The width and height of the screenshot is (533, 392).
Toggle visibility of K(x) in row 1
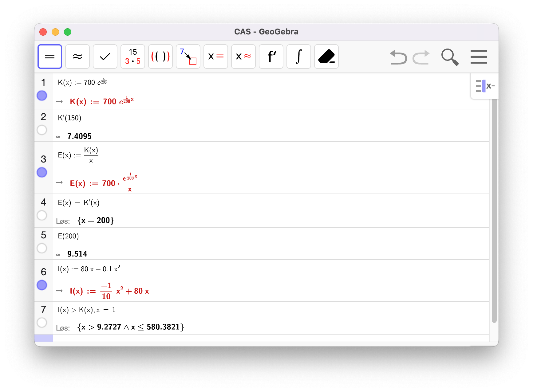pos(42,96)
